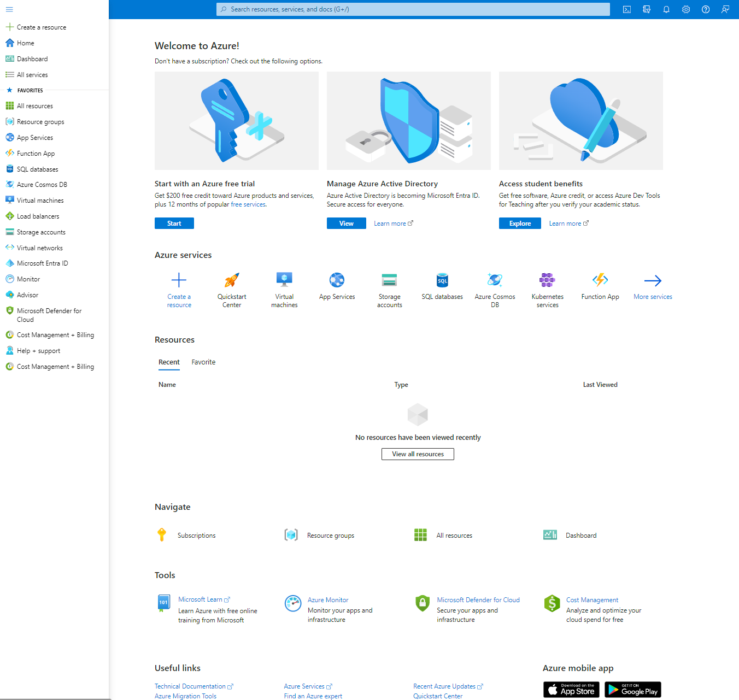This screenshot has height=700, width=739.
Task: Switch to the Favorite resources tab
Action: tap(203, 362)
